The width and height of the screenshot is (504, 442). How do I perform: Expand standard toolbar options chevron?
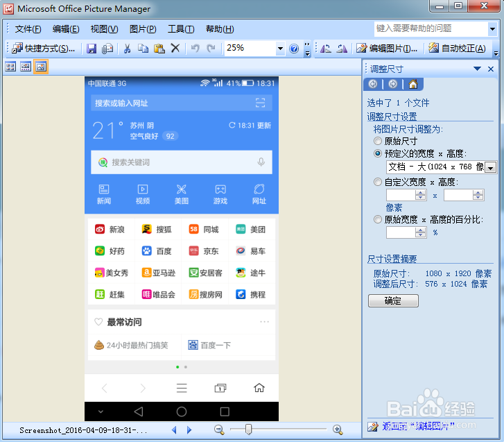point(307,49)
